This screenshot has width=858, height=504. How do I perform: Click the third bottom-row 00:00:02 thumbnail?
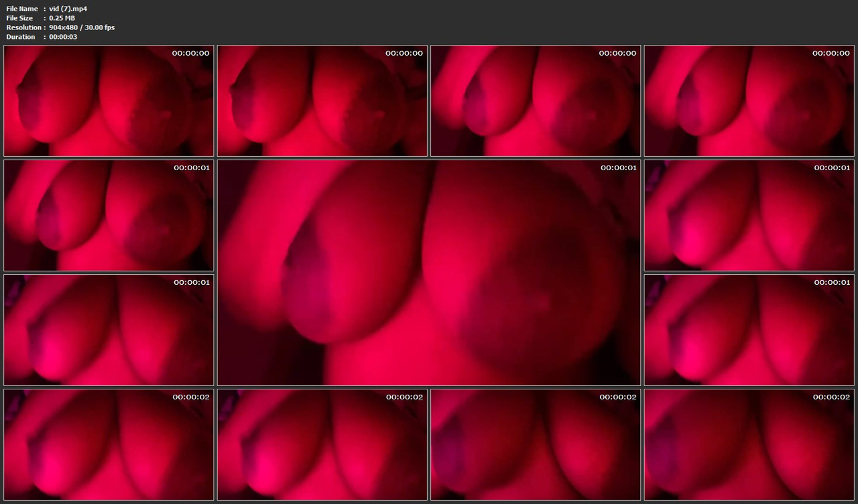(535, 444)
